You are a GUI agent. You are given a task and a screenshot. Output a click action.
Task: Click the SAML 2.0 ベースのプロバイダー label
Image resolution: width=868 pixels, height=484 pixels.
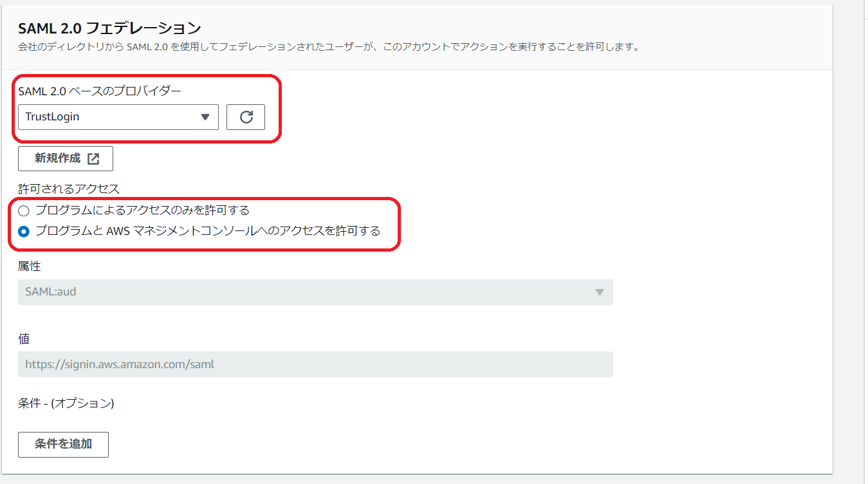click(x=100, y=91)
